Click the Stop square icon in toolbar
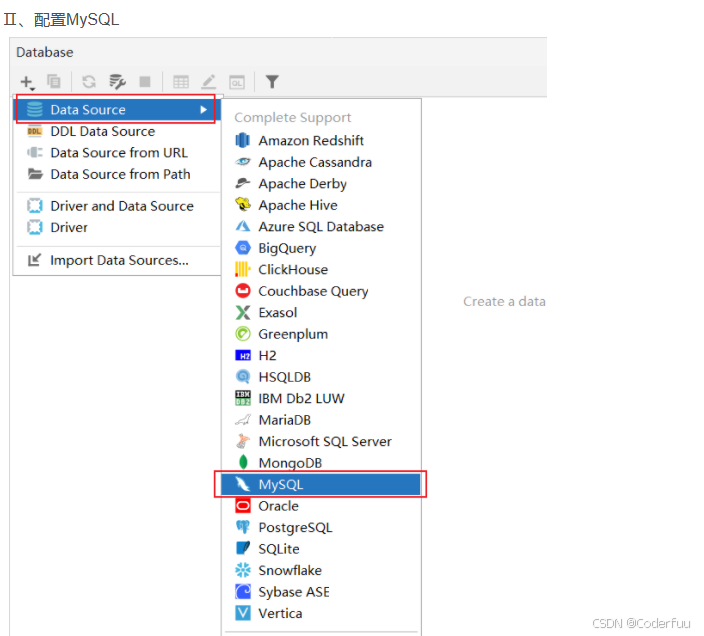The width and height of the screenshot is (704, 636). 145,82
